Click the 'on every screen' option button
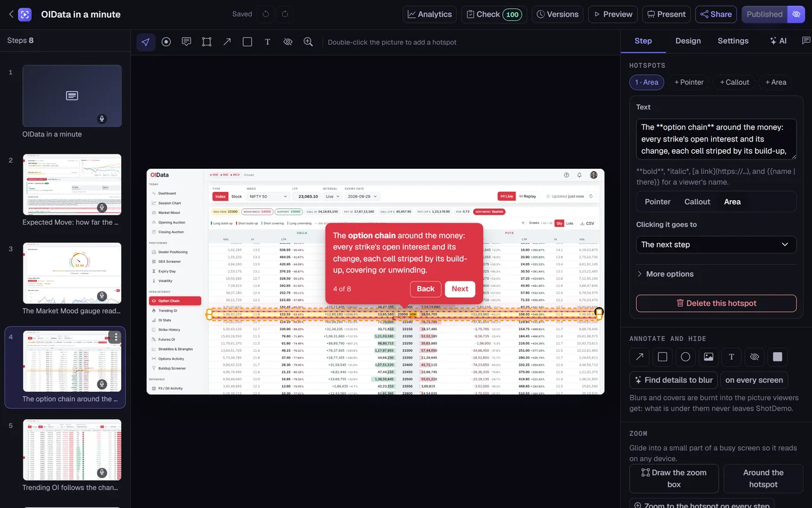The height and width of the screenshot is (508, 812). [754, 380]
